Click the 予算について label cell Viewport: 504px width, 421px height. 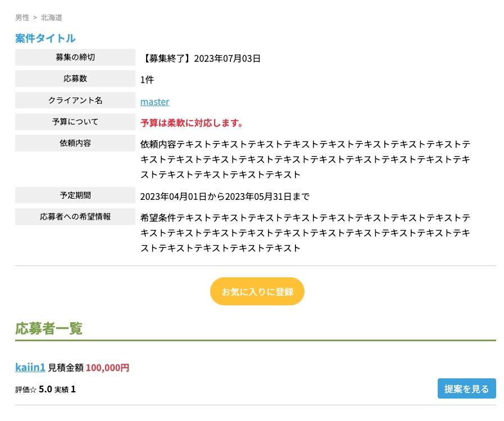[75, 122]
